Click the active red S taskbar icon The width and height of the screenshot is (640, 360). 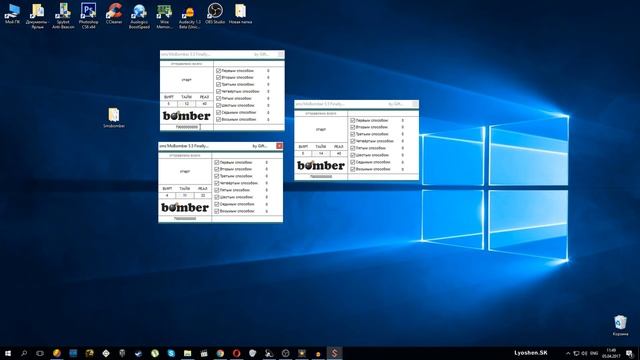coord(334,353)
